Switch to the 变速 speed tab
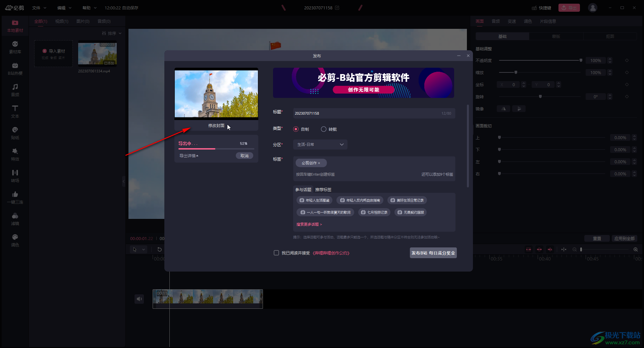 point(512,21)
